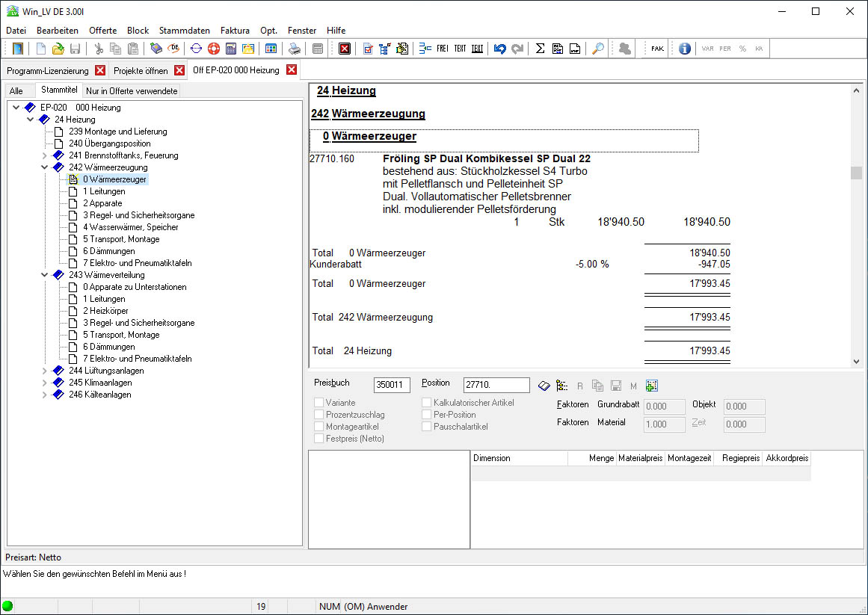Collapse the 243 Wärmeverteilung node
This screenshot has width=868, height=615.
pos(45,275)
